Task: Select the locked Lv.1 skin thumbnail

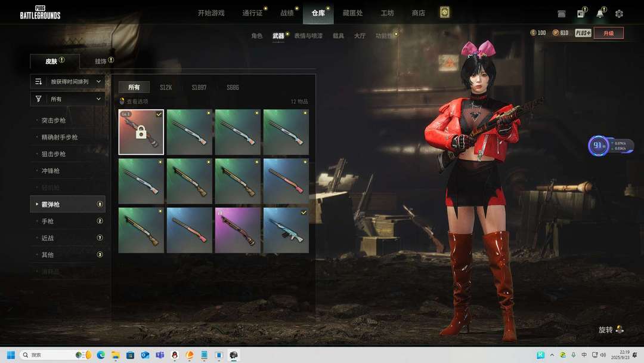Action: point(141,132)
